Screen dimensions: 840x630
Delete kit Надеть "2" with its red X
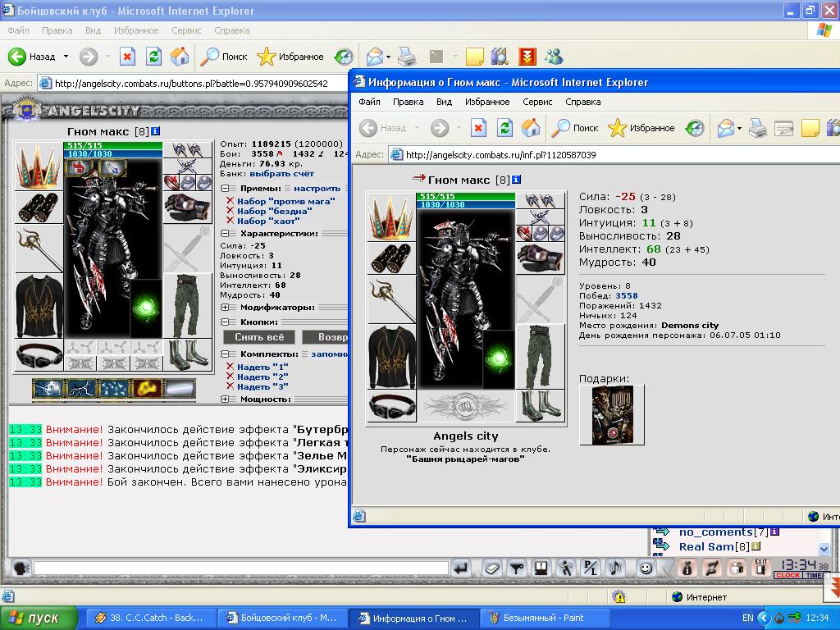point(230,376)
